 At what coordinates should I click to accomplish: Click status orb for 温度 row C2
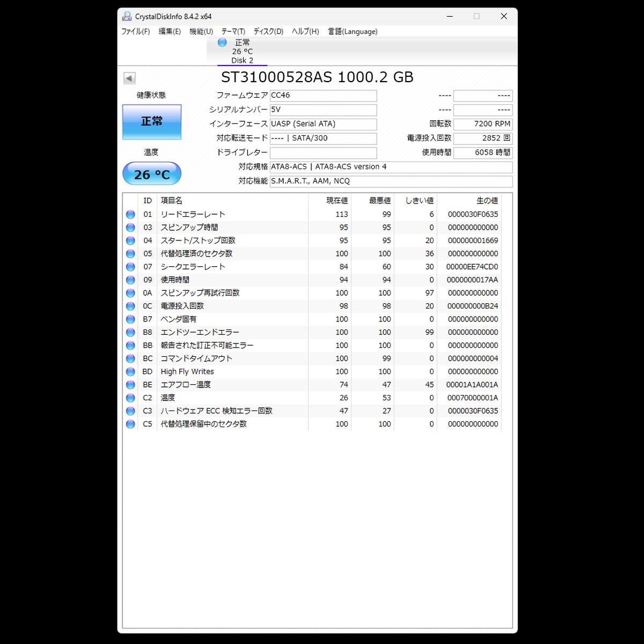coord(130,398)
